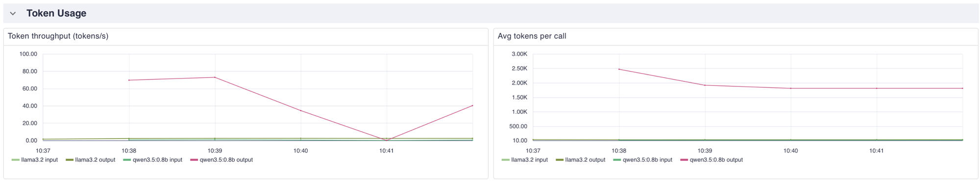Click the 2.50K y-axis label in Avg tokens chart
The width and height of the screenshot is (980, 185).
519,69
